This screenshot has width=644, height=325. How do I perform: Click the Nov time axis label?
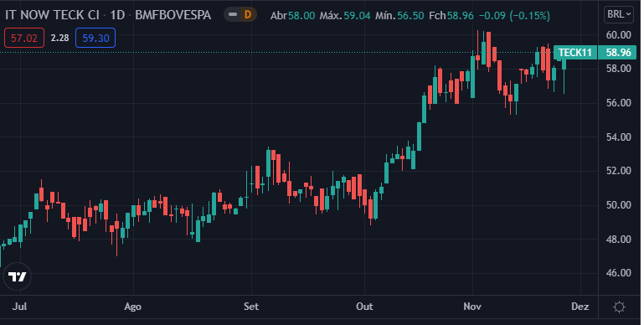click(472, 307)
